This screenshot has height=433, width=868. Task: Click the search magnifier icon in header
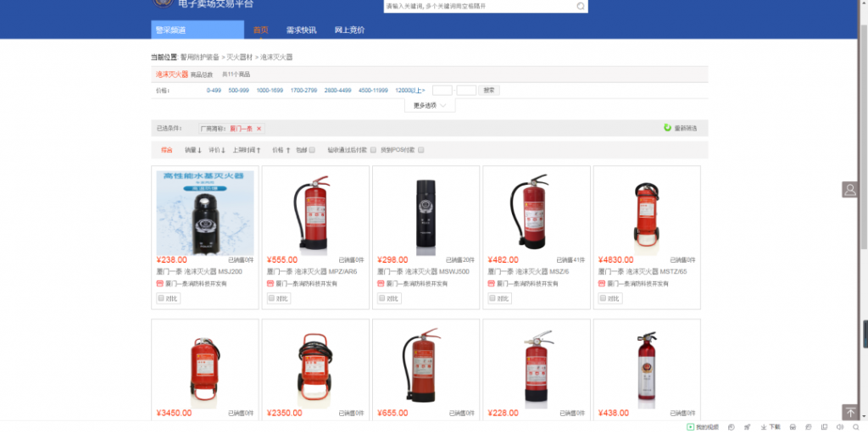[581, 6]
